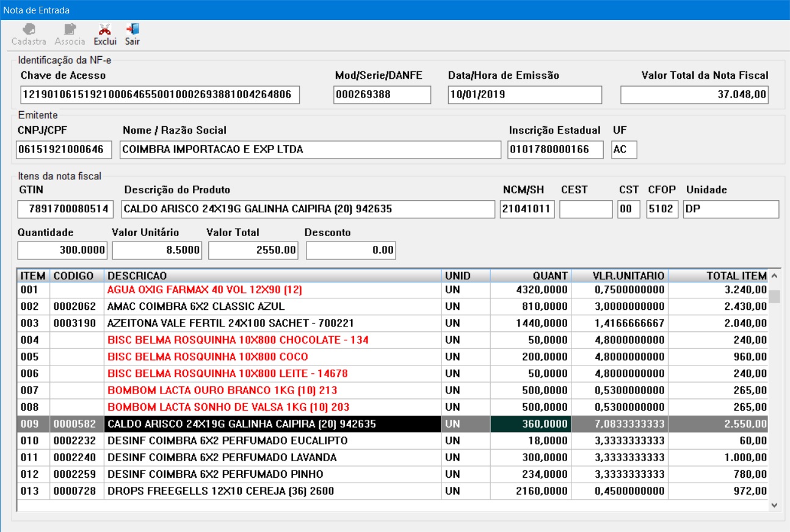Click the Chave de Acesso field
The image size is (790, 532).
[159, 95]
